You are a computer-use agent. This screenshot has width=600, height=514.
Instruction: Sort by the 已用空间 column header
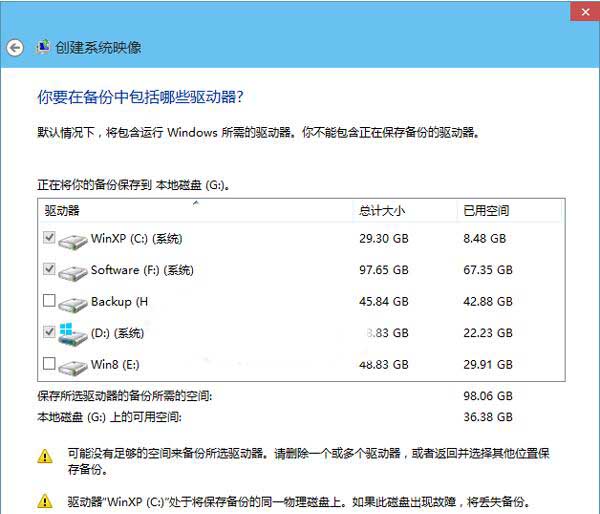[510, 210]
